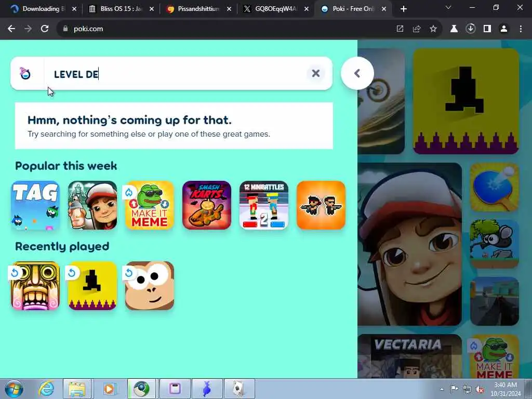Click the lock site info icon
Viewport: 532px width, 399px height.
coord(65,29)
